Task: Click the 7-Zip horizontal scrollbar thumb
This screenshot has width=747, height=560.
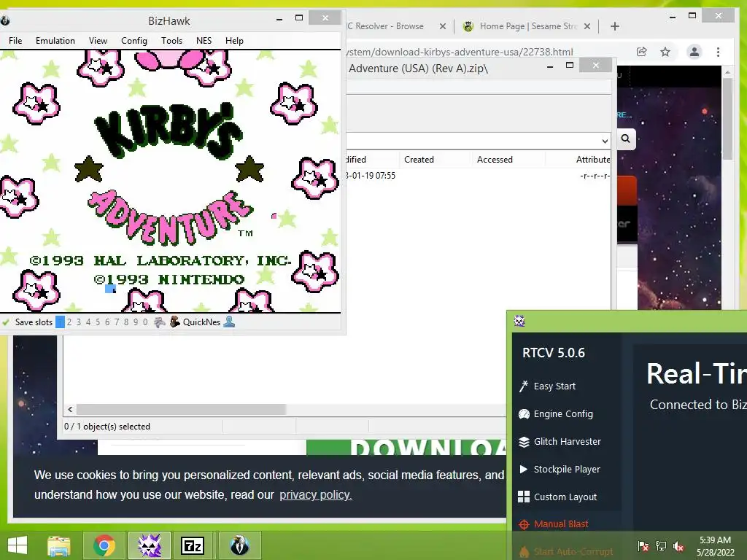Action: click(181, 410)
